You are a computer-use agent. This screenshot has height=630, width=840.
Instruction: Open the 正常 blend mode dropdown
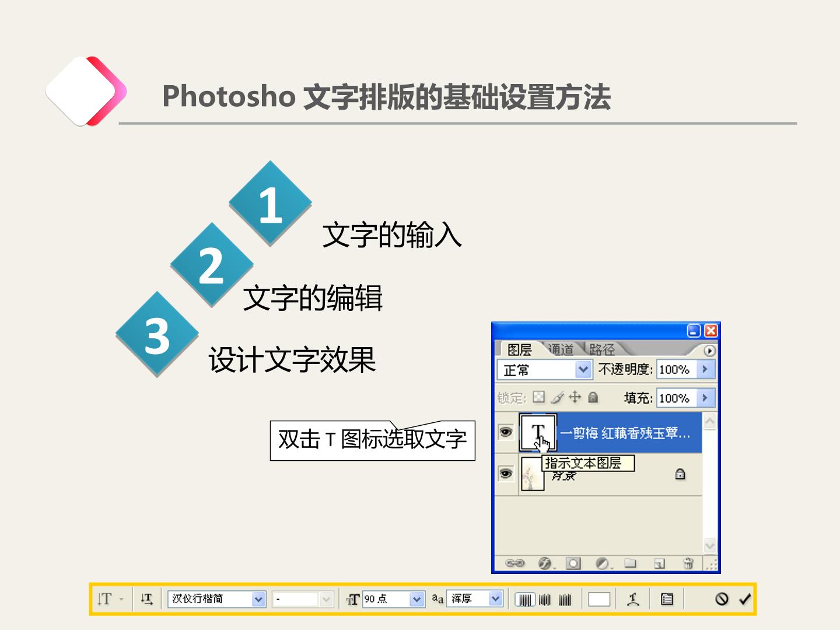point(545,370)
